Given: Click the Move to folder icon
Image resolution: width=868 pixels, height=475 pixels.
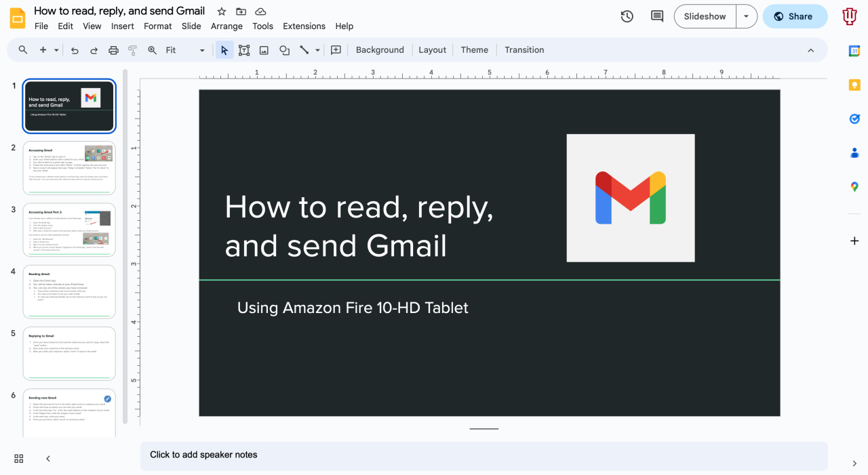Looking at the screenshot, I should (241, 12).
